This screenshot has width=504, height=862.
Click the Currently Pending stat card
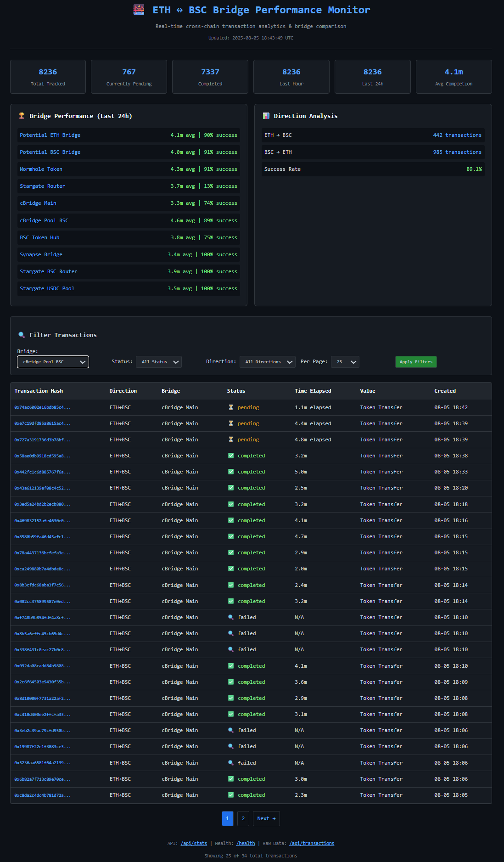(x=129, y=77)
